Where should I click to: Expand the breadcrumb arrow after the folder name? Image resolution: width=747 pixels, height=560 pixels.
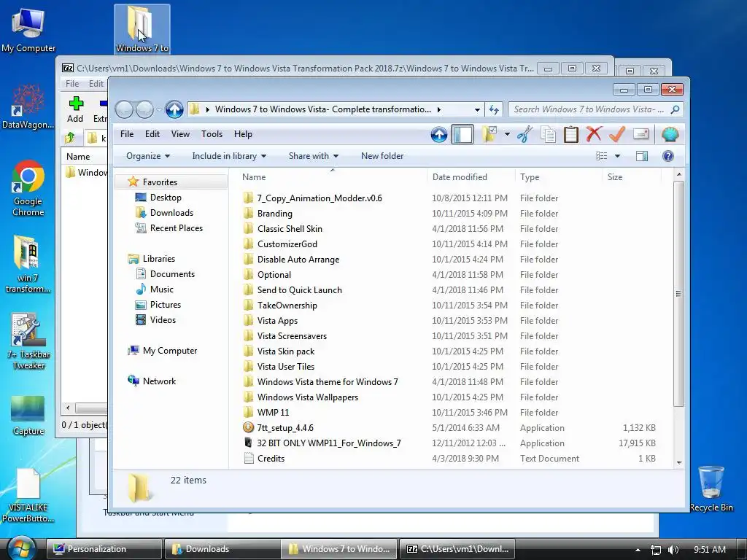tap(438, 109)
